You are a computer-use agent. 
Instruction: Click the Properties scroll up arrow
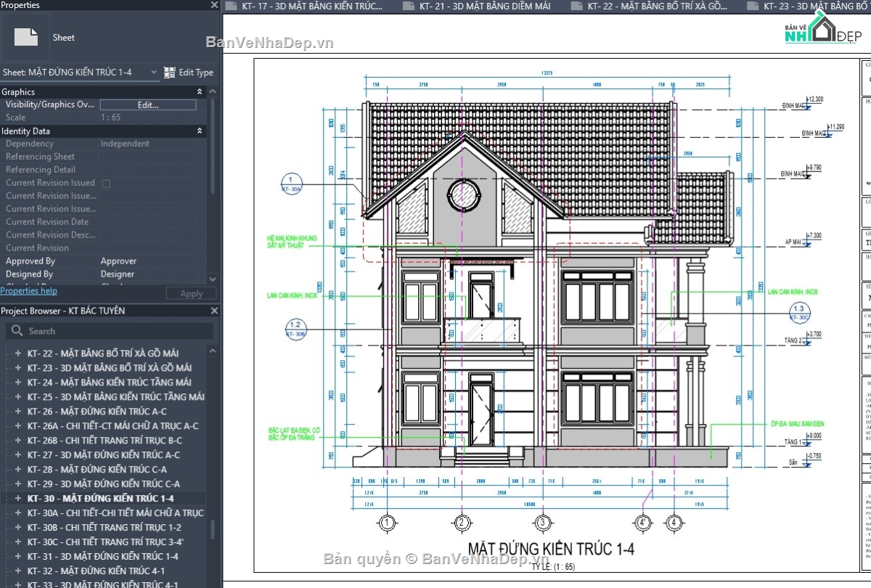[213, 92]
